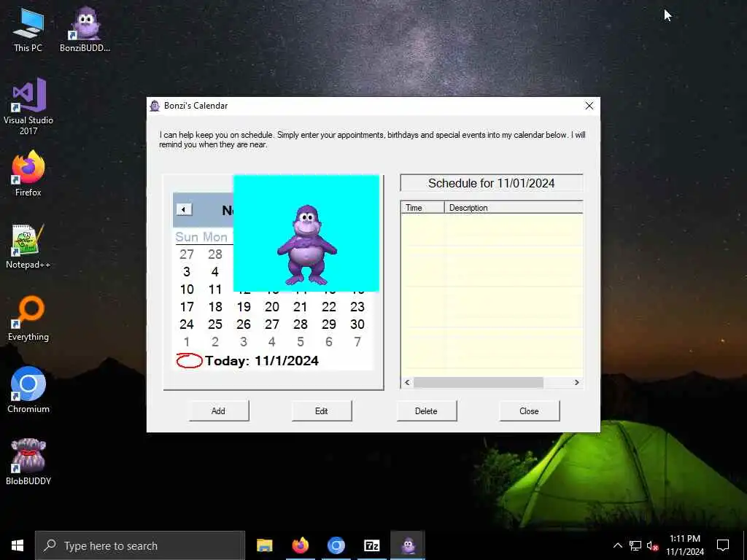Switch to Firefox in the taskbar
Image resolution: width=747 pixels, height=560 pixels.
pos(300,545)
